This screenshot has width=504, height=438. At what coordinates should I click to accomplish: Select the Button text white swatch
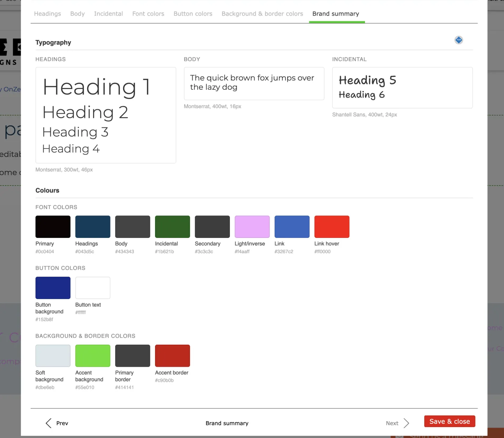click(93, 288)
